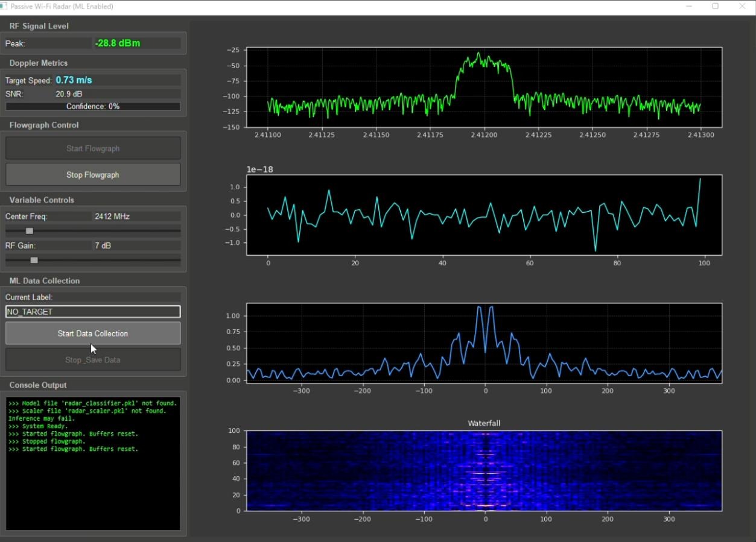Click the 'Center Freq:' label
This screenshot has width=756, height=542.
pyautogui.click(x=26, y=216)
